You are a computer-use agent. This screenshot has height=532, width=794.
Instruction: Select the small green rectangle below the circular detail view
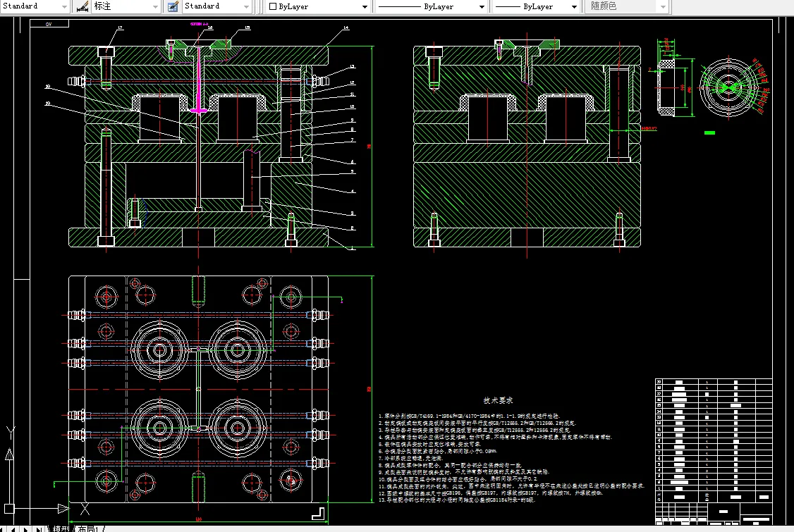710,132
